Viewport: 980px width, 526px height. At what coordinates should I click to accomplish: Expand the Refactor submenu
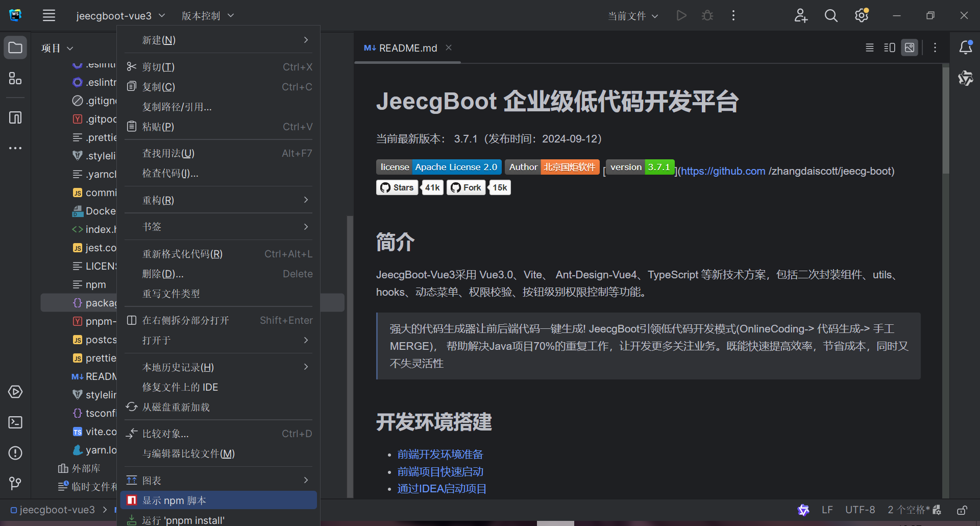pos(218,200)
